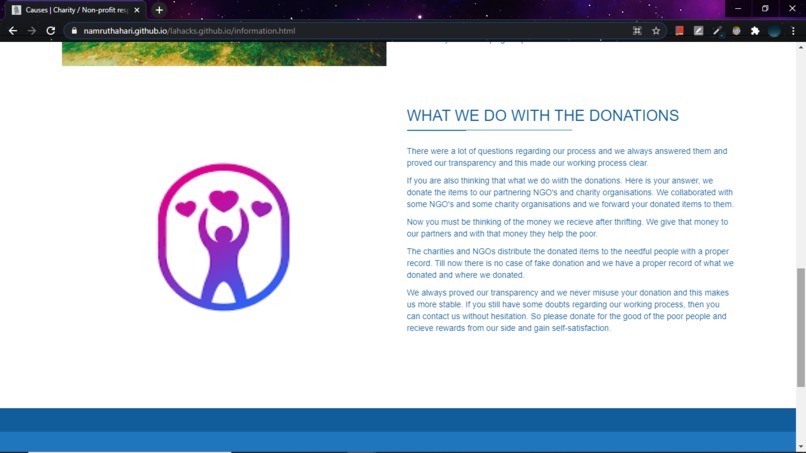Click the round colorful extension icon

pyautogui.click(x=736, y=31)
